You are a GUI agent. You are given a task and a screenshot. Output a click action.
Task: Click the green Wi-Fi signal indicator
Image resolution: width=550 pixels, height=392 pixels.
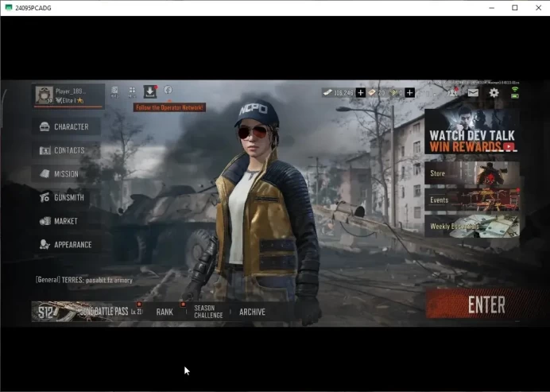pos(514,90)
